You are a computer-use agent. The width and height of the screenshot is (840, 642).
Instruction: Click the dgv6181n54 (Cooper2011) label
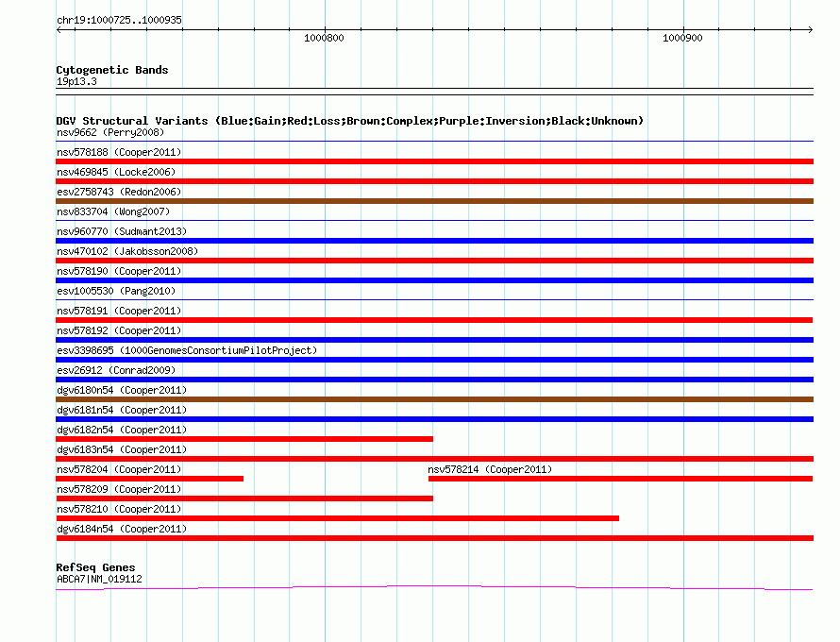click(x=122, y=410)
